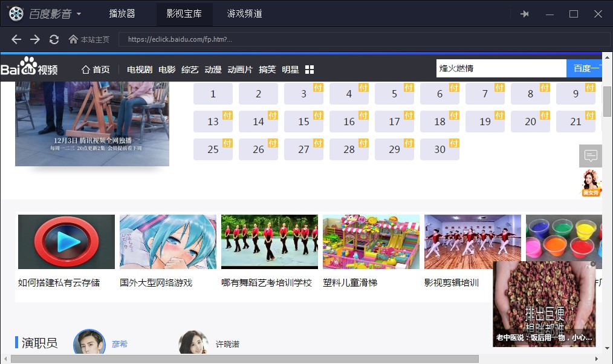This screenshot has height=364, width=613.
Task: Play paid episode 25
Action: click(x=213, y=149)
